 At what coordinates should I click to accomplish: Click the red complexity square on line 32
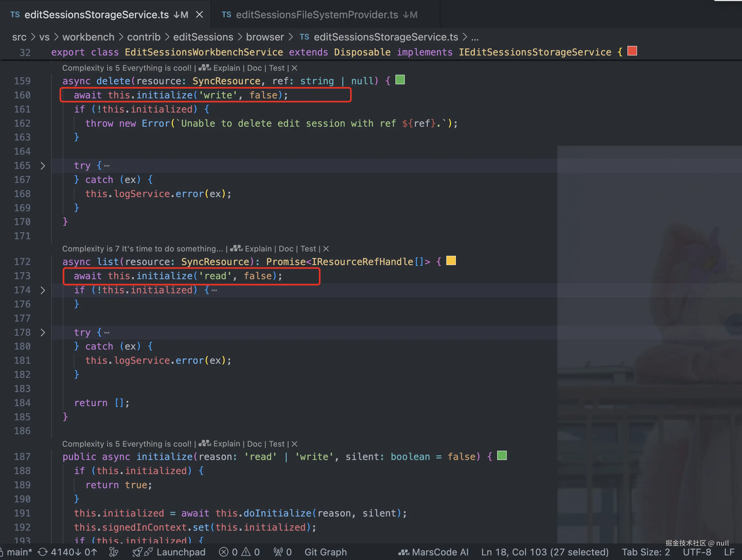pyautogui.click(x=632, y=51)
